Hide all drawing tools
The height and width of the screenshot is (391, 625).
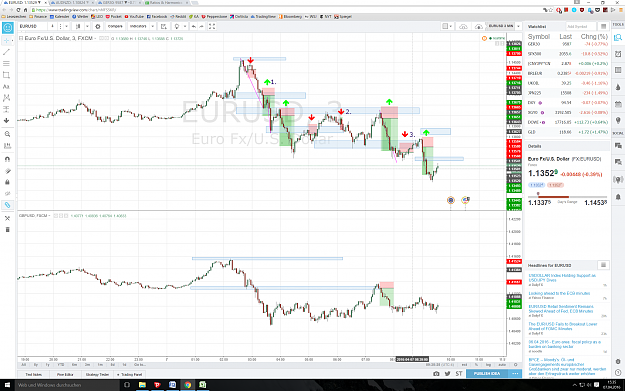tap(7, 194)
